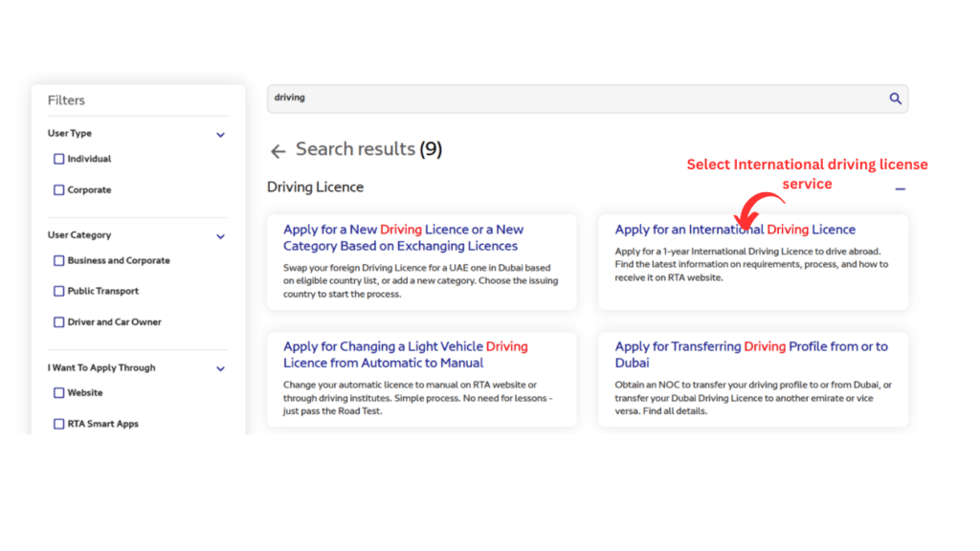Screen dimensions: 980x551
Task: Click the Filters panel heading
Action: coord(65,99)
